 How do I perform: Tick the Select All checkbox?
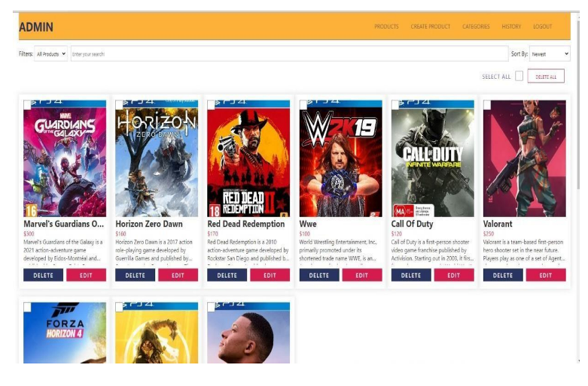pos(519,76)
